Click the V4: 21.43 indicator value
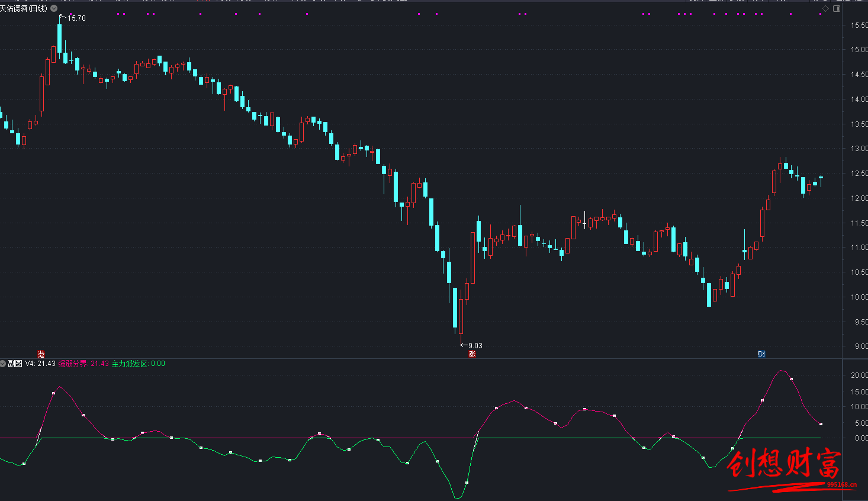The height and width of the screenshot is (501, 868). point(40,364)
